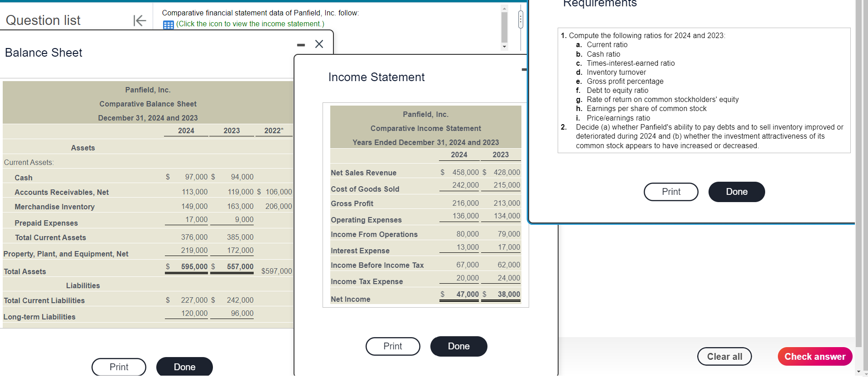Click the vertical dots panel divider handle
This screenshot has height=377, width=868.
click(521, 19)
